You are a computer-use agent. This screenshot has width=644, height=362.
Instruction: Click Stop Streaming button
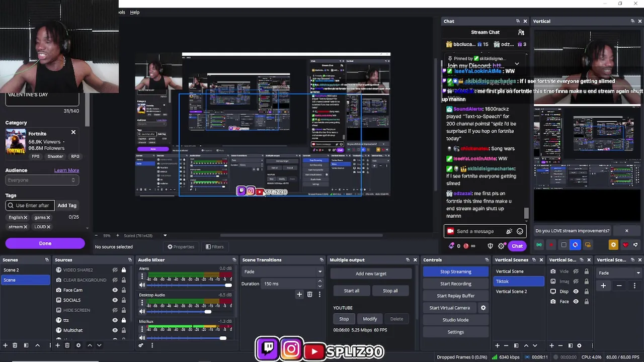point(455,271)
